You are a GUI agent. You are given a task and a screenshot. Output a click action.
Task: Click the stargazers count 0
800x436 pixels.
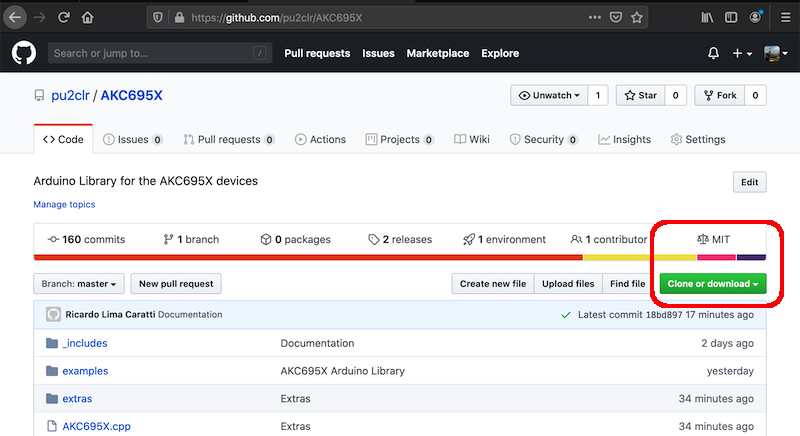point(676,95)
